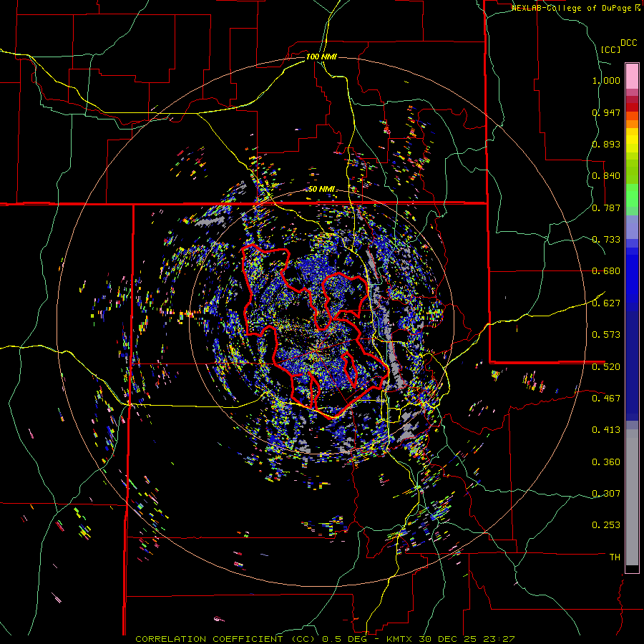Image resolution: width=644 pixels, height=644 pixels.
Task: Click the DCC label above color scale
Action: coord(629,43)
